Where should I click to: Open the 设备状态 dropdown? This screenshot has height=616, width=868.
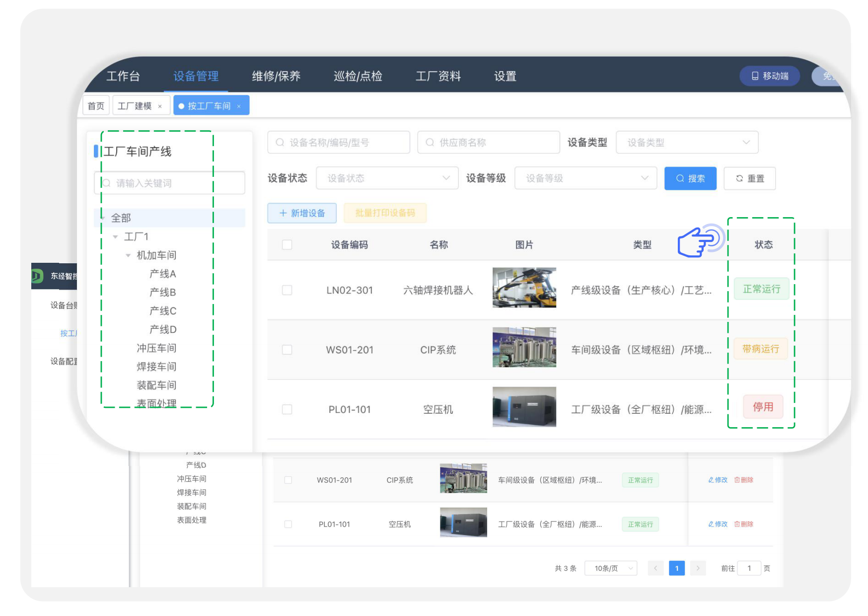[387, 178]
